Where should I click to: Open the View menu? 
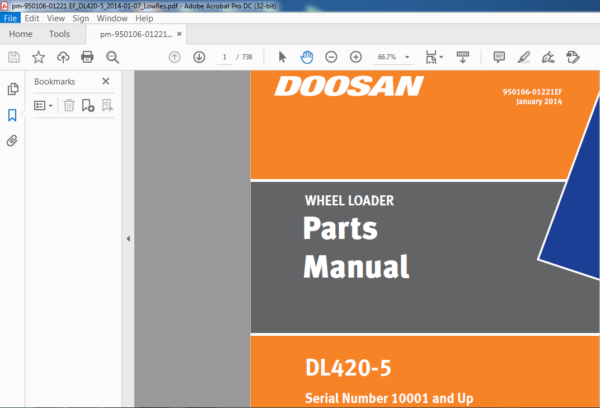tap(56, 18)
